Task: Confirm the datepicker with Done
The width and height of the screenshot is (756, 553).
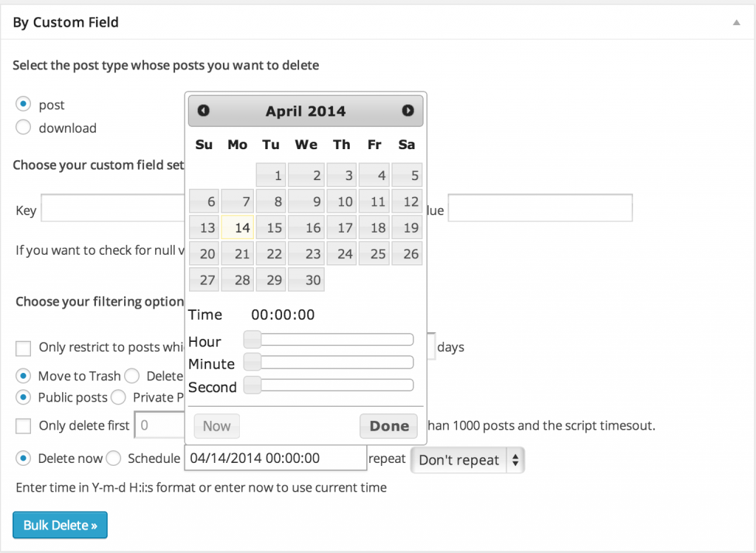Action: (388, 426)
